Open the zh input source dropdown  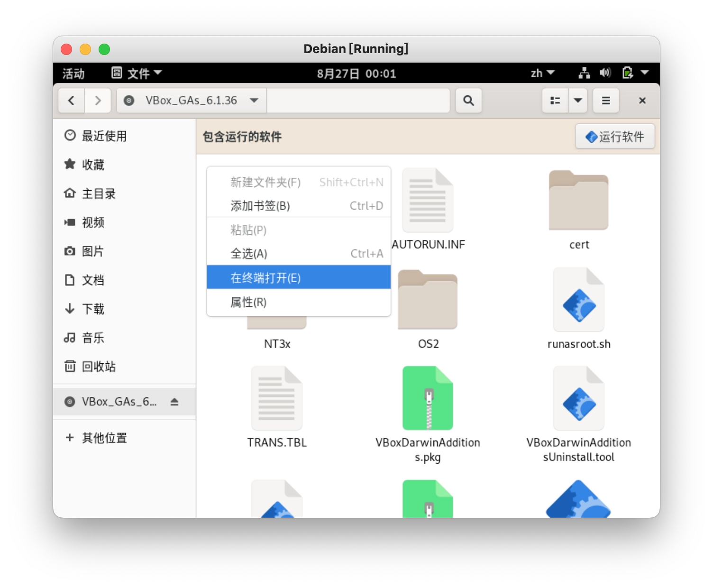coord(542,73)
